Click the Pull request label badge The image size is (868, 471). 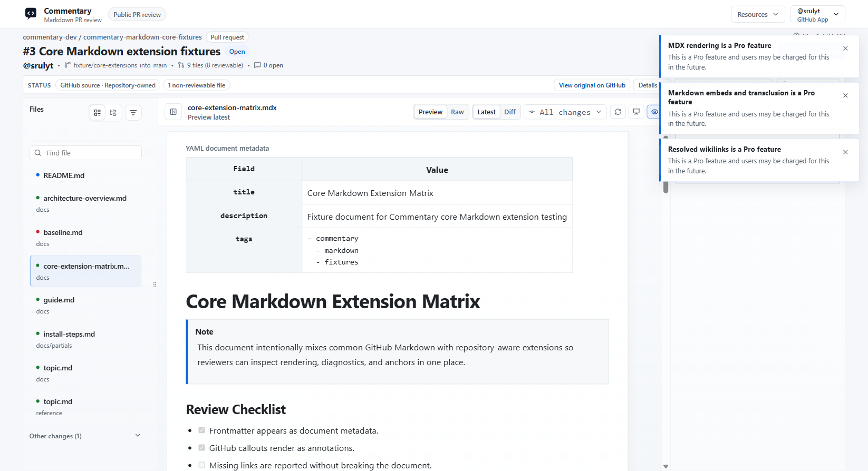(x=227, y=37)
